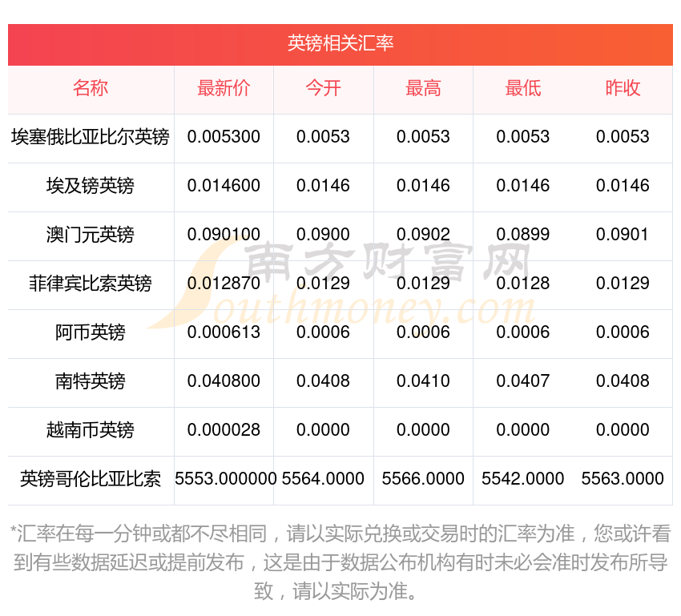The width and height of the screenshot is (681, 616).
Task: Click the 菲律宾比索英镑 row name
Action: point(91,284)
